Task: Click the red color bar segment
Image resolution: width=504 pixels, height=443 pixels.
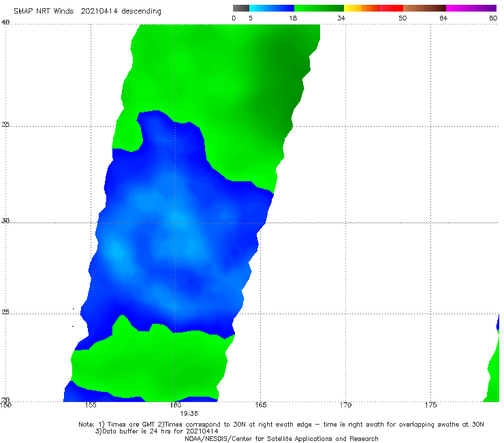Action: tap(391, 8)
